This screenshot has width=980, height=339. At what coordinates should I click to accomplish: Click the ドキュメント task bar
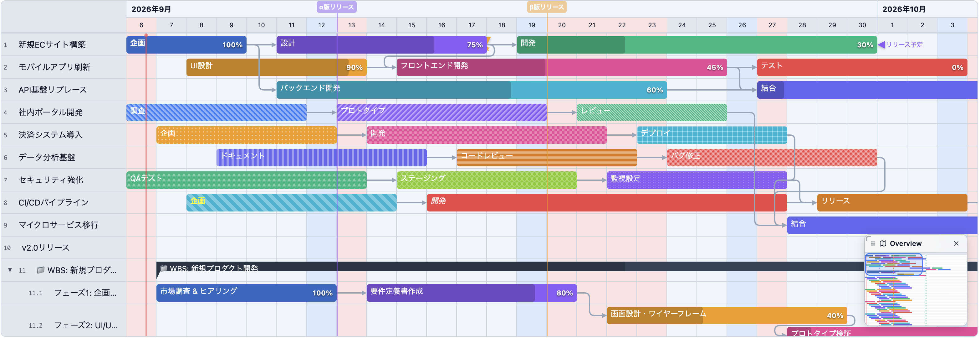click(x=321, y=157)
